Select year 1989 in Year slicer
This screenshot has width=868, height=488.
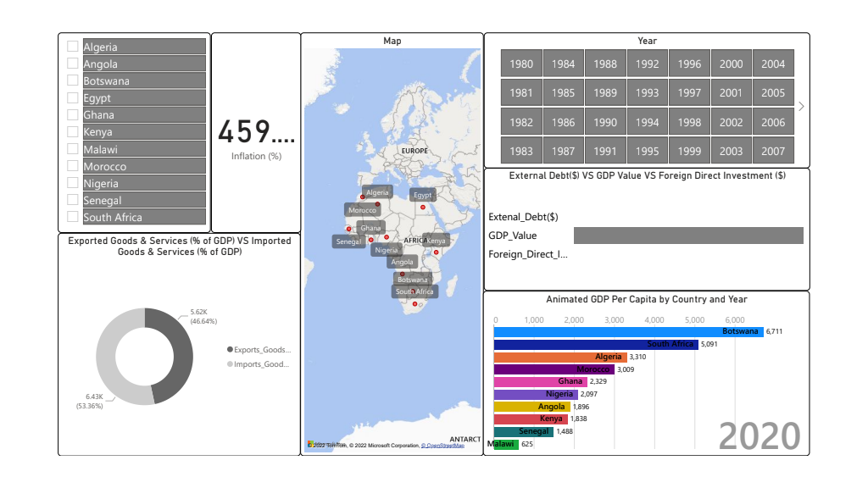(x=605, y=92)
